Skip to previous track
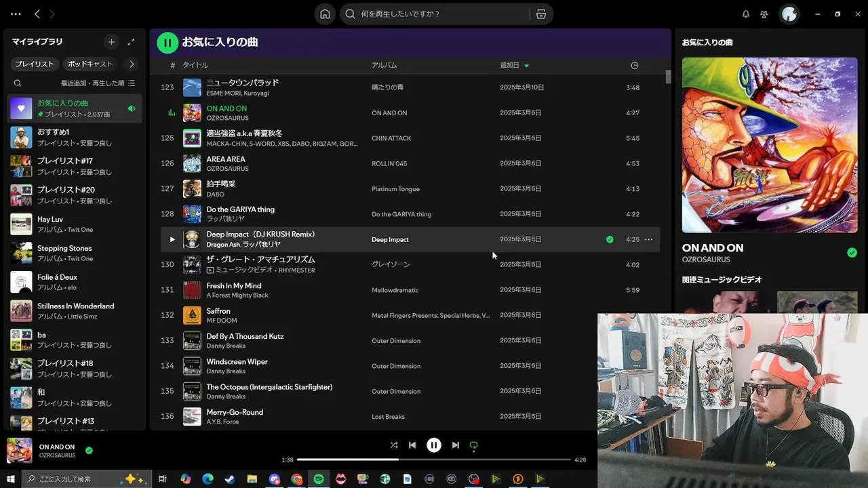This screenshot has width=868, height=488. click(412, 445)
